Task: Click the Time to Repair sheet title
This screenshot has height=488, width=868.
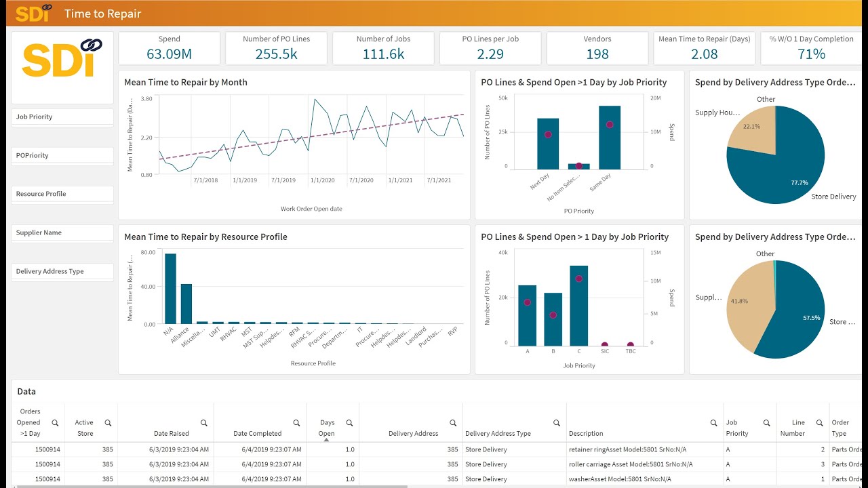Action: [103, 14]
